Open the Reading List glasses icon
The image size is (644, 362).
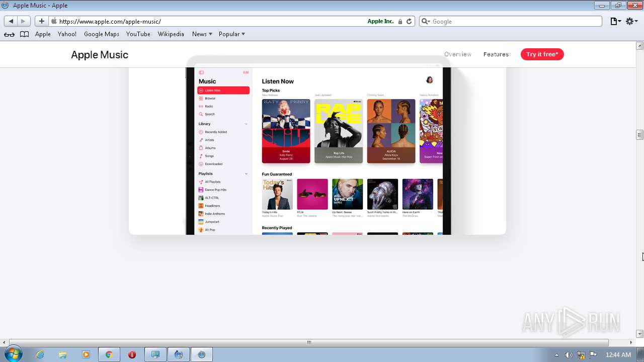pos(10,34)
